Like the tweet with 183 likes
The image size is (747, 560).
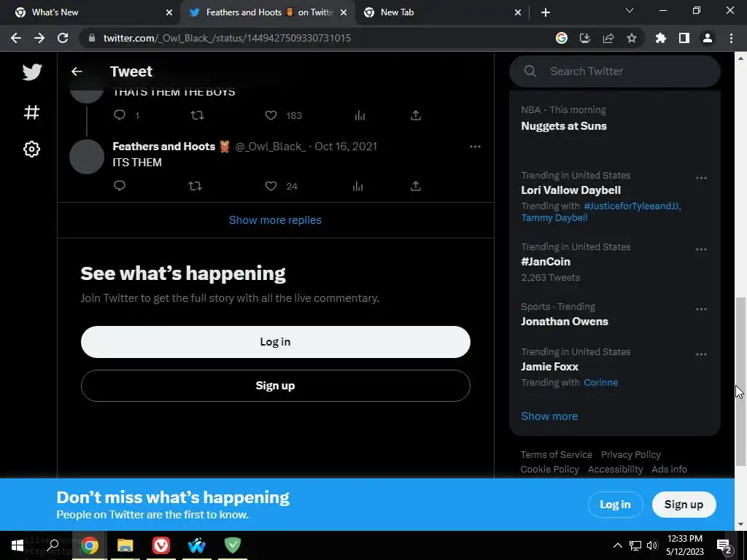pyautogui.click(x=271, y=115)
